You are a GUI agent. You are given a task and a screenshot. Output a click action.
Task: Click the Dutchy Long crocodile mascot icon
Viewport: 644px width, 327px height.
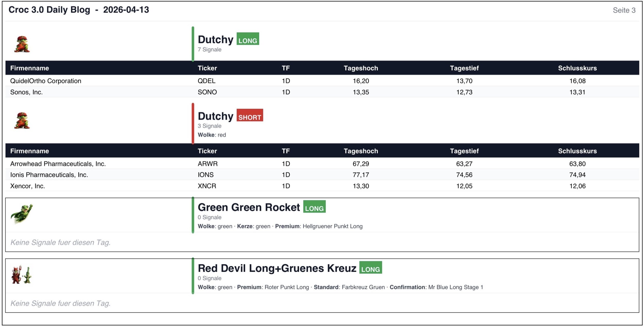(x=22, y=44)
